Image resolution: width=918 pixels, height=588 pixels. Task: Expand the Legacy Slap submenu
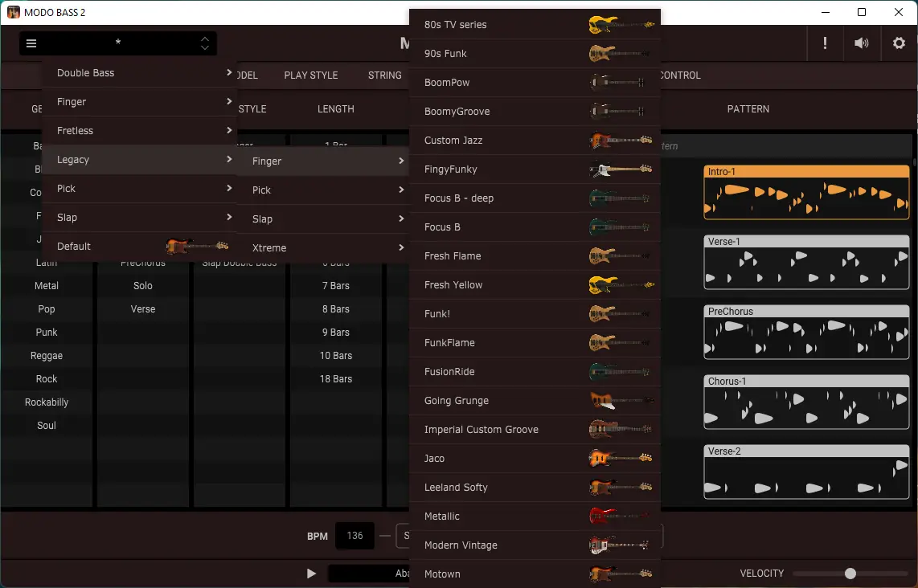[323, 218]
